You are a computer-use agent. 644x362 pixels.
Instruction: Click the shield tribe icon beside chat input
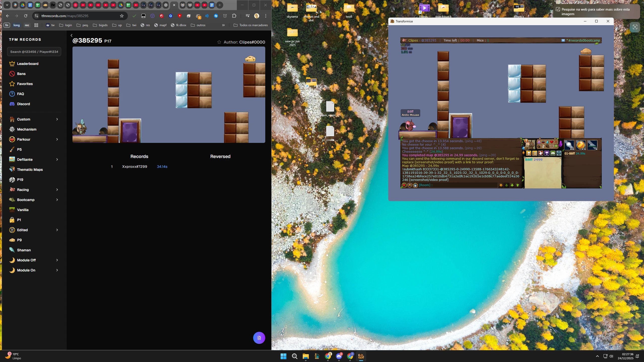[410, 185]
